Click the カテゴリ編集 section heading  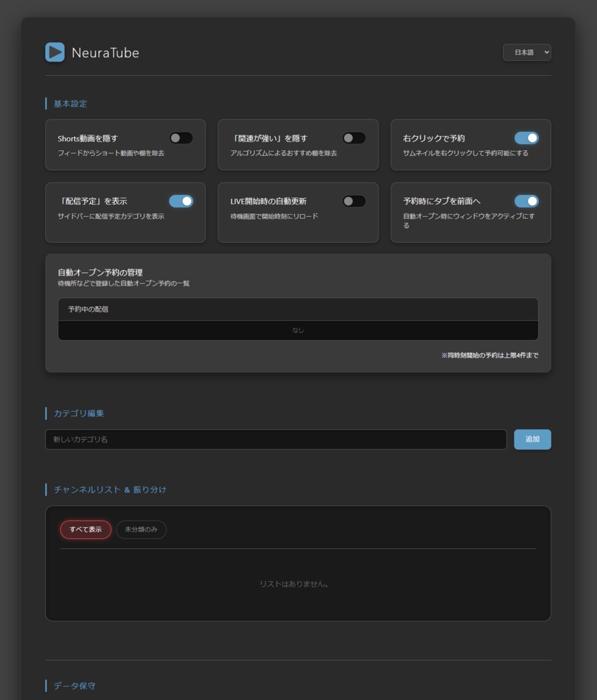(x=79, y=414)
